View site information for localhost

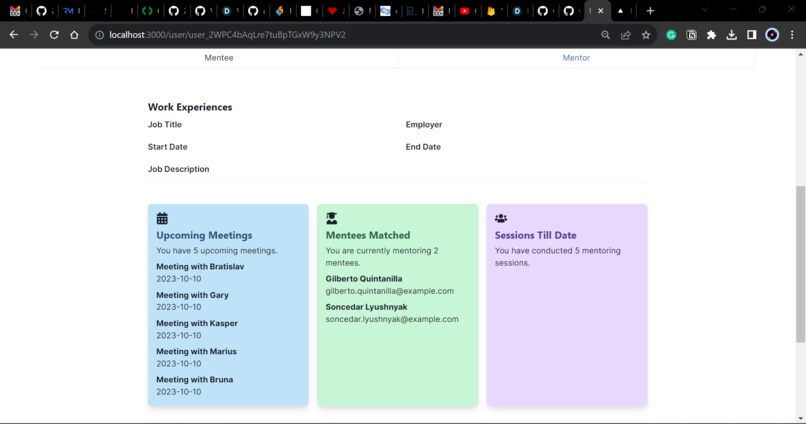point(99,35)
